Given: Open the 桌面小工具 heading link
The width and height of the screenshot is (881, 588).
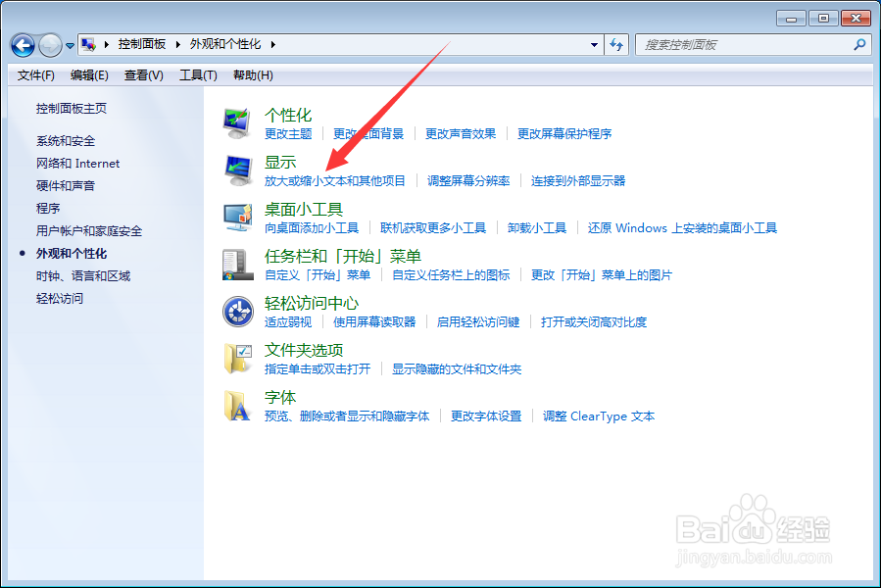Looking at the screenshot, I should [x=304, y=209].
